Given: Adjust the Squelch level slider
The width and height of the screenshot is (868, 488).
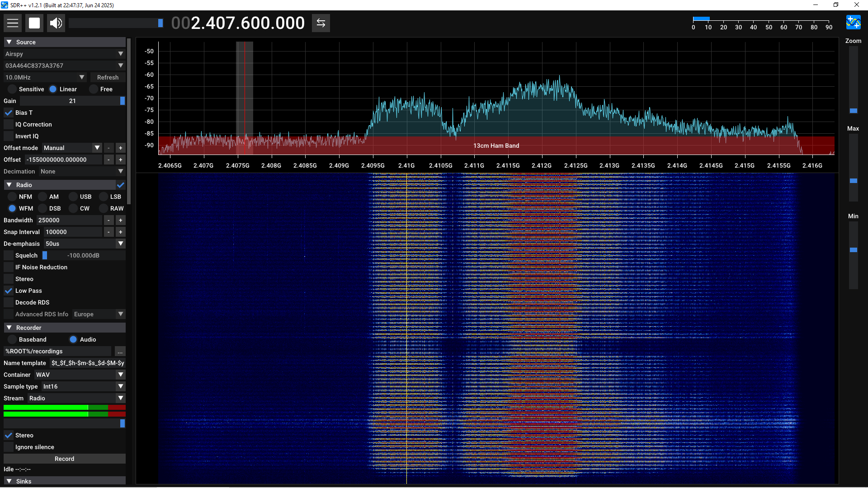Looking at the screenshot, I should point(84,255).
